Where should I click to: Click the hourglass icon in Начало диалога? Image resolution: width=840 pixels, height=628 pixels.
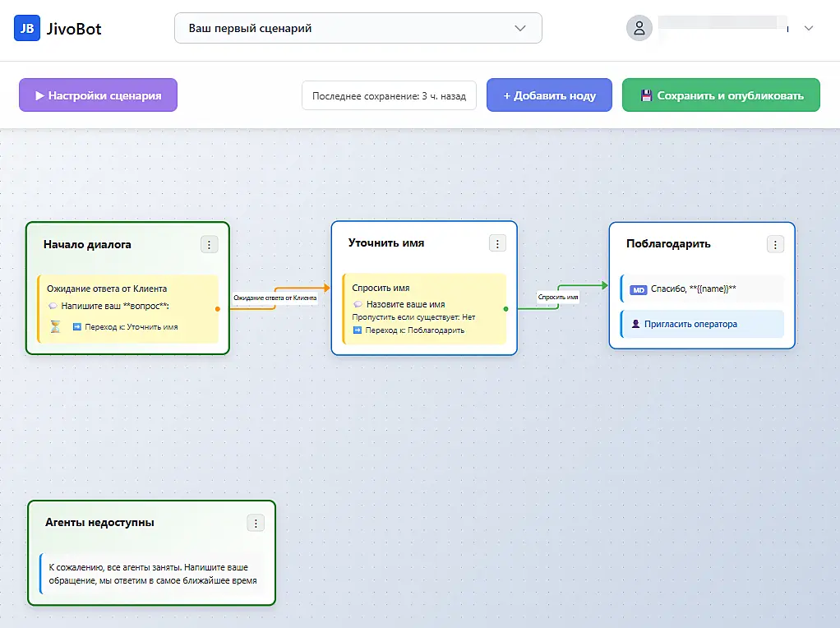[x=55, y=327]
